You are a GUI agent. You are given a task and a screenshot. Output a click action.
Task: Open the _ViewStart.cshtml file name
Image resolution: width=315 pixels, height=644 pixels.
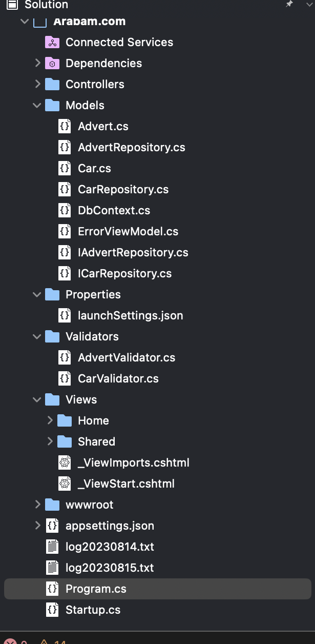[x=126, y=484]
